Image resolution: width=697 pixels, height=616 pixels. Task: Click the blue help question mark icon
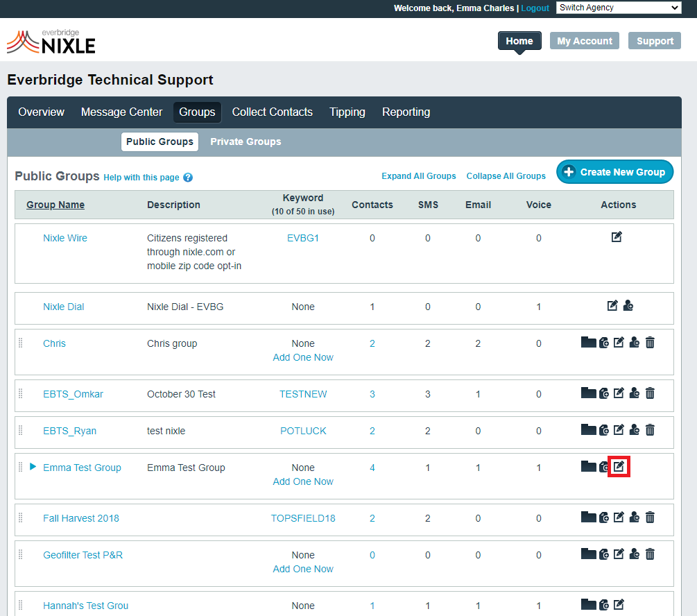pyautogui.click(x=188, y=178)
